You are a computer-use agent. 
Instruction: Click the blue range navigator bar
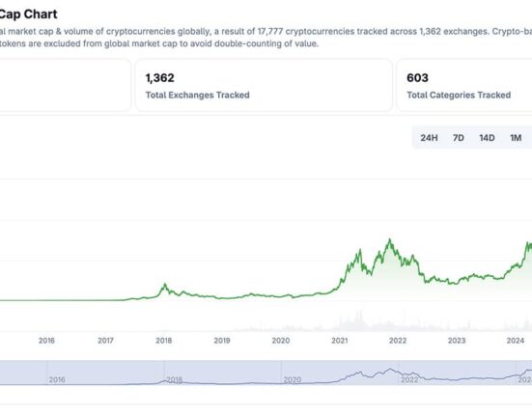(x=266, y=373)
